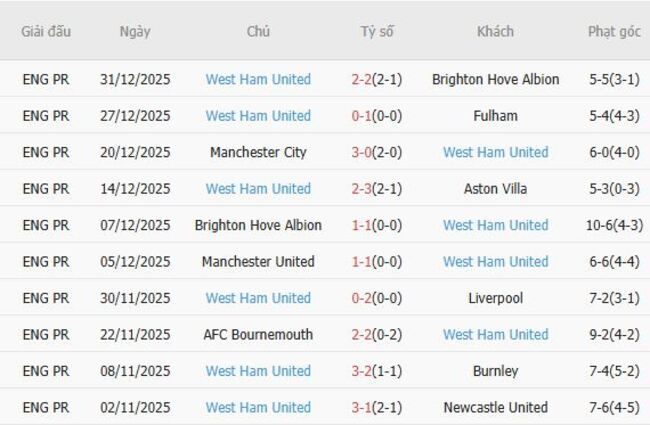The height and width of the screenshot is (425, 650).
Task: Click the Liverpool team name
Action: point(495,298)
